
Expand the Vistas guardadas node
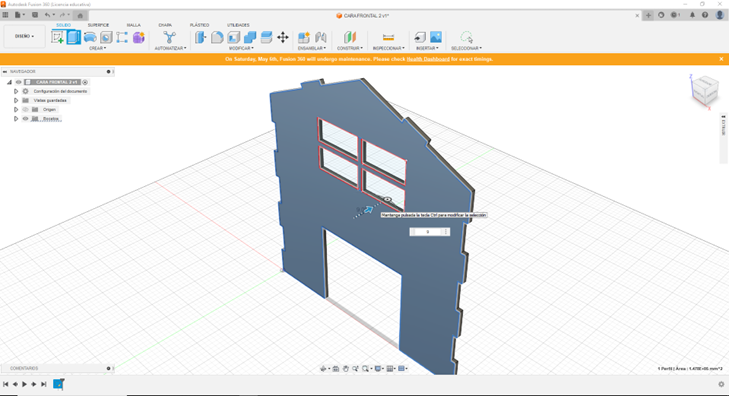(x=16, y=100)
